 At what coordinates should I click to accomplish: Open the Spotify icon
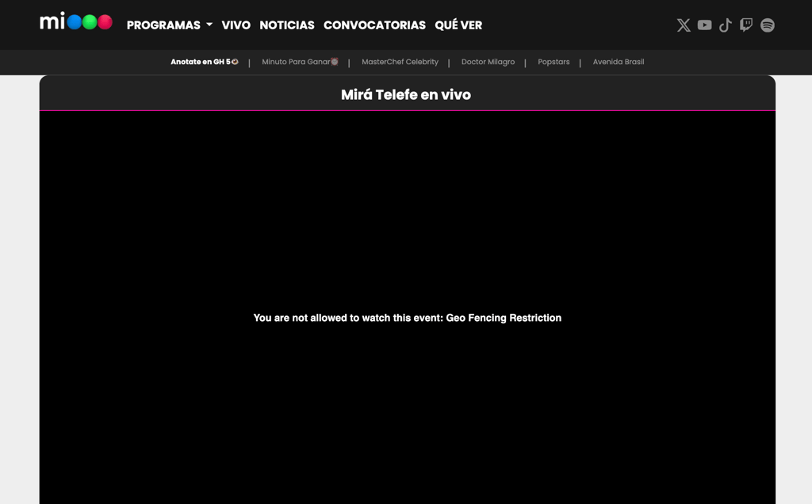click(767, 25)
